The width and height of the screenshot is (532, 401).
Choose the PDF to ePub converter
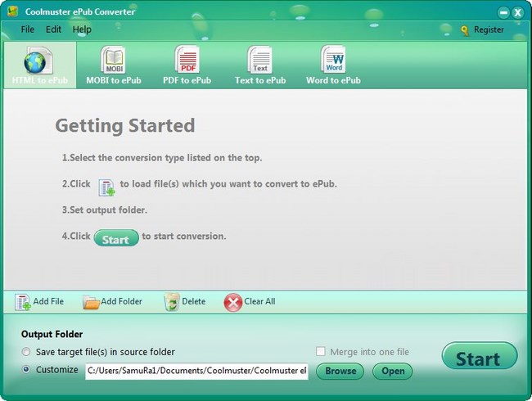187,65
